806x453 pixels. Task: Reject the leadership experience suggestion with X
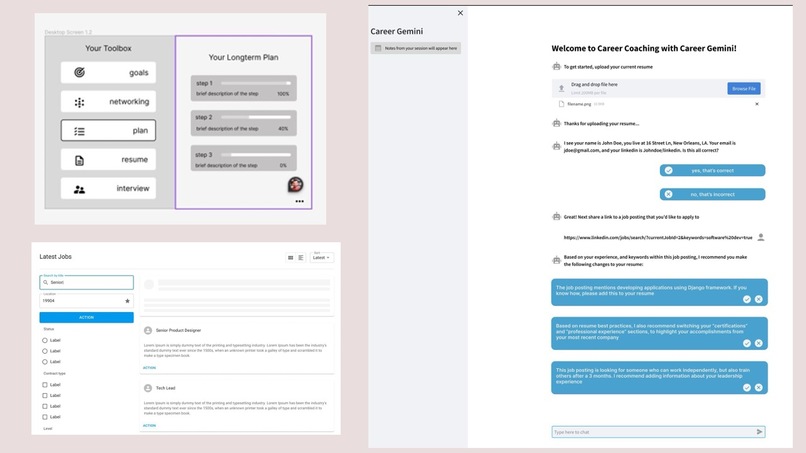[759, 388]
